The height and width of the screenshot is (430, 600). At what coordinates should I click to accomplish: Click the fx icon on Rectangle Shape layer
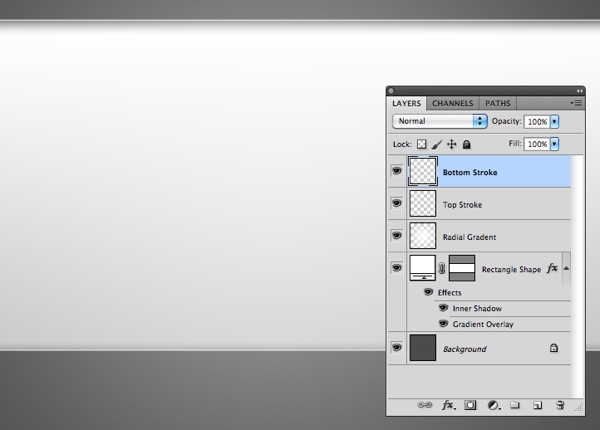(x=552, y=268)
